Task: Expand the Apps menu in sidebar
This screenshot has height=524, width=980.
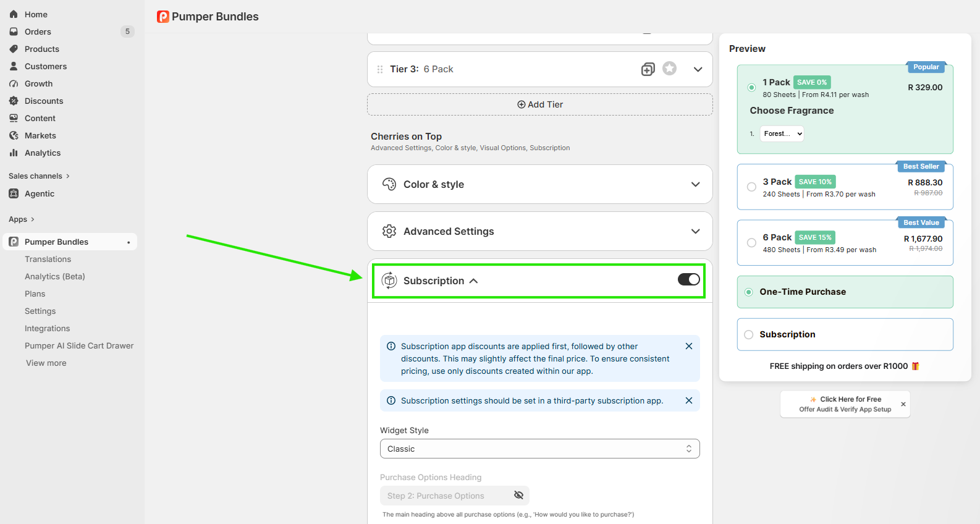Action: coord(22,219)
